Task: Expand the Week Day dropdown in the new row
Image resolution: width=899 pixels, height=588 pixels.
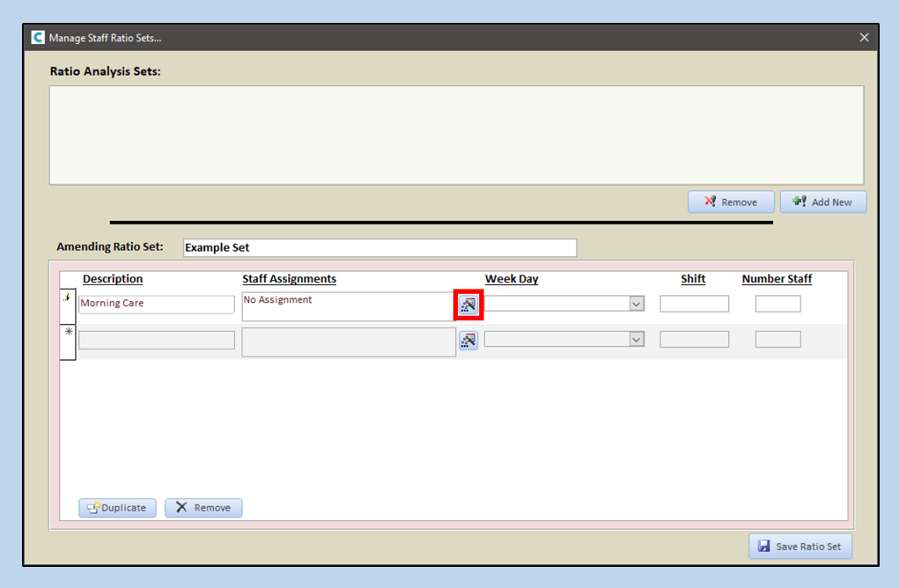Action: 637,339
